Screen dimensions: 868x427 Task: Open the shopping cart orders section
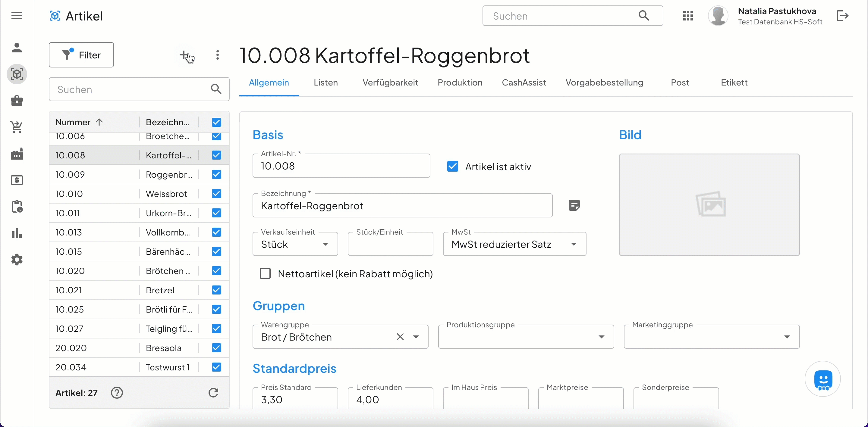[x=17, y=127]
